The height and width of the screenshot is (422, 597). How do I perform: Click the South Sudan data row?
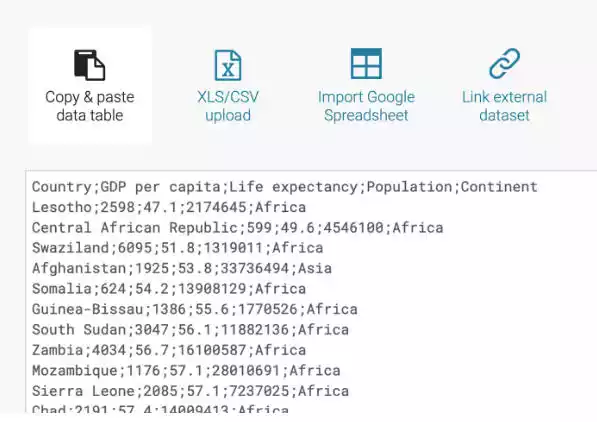tap(190, 330)
